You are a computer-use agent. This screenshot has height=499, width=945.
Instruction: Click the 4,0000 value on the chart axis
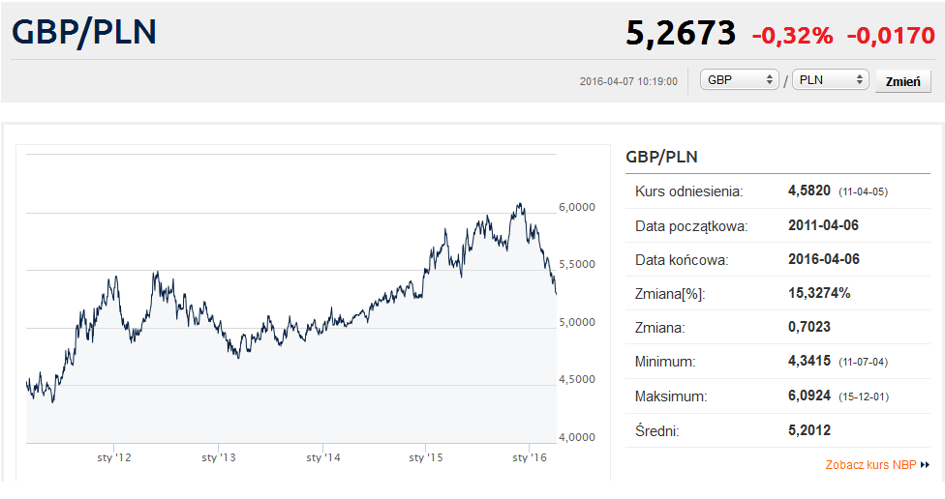click(x=578, y=438)
